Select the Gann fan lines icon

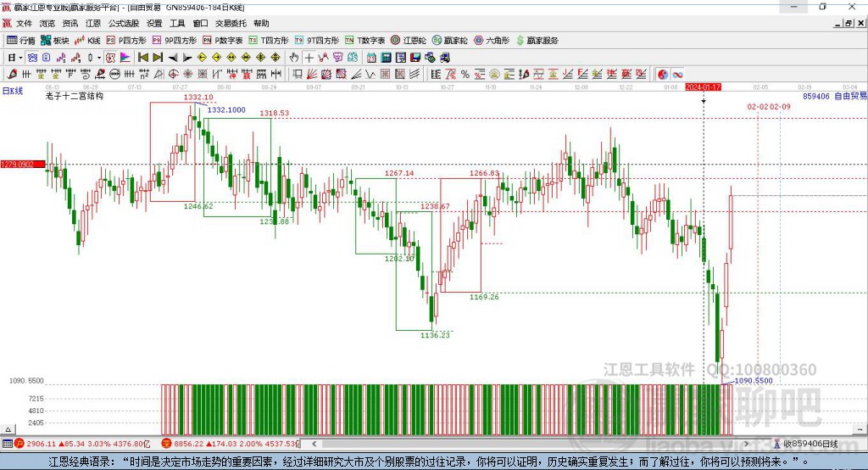pyautogui.click(x=312, y=75)
